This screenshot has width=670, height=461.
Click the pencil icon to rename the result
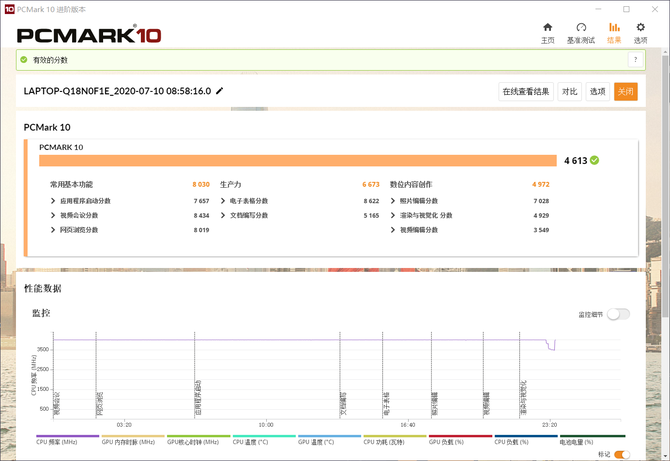pyautogui.click(x=220, y=91)
